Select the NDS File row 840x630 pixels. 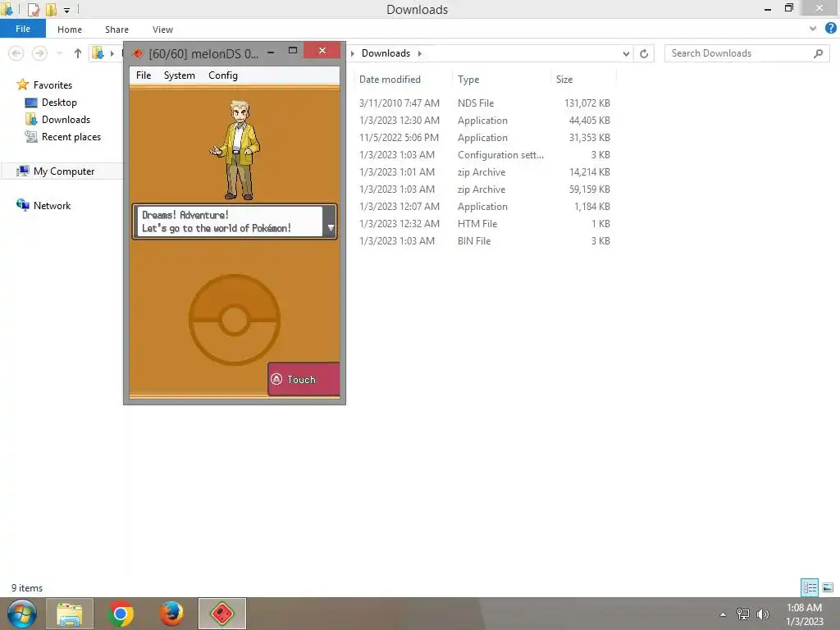(x=485, y=103)
